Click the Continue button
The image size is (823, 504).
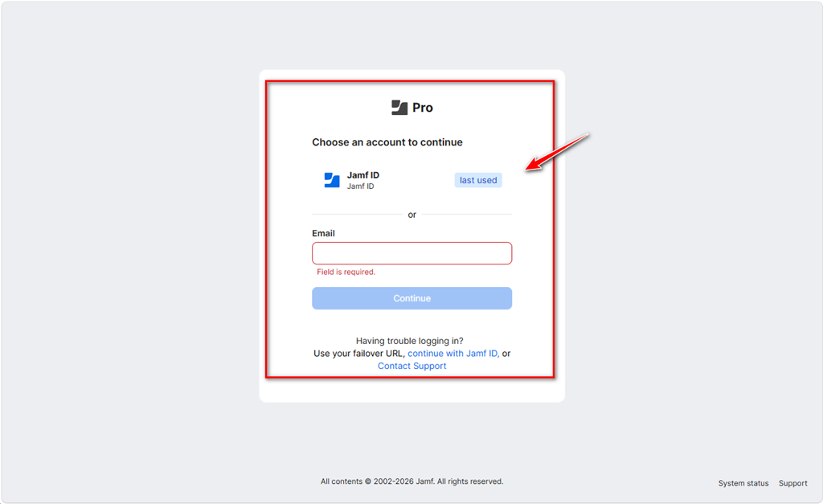[x=412, y=298]
